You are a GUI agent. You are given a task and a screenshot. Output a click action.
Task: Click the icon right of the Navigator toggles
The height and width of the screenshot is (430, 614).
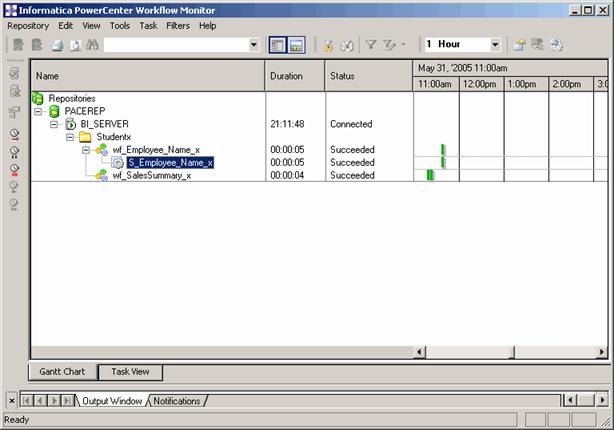pos(328,45)
